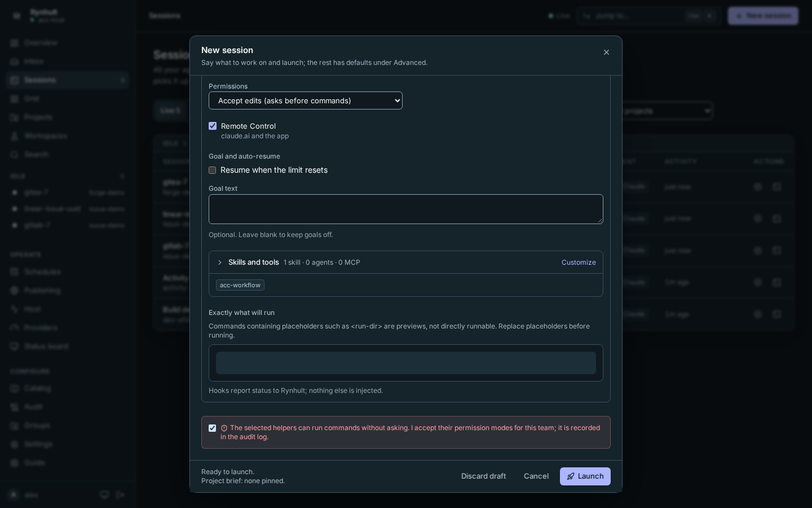This screenshot has height=508, width=812.
Task: Untick the permission modes acceptance checkbox
Action: [x=213, y=428]
